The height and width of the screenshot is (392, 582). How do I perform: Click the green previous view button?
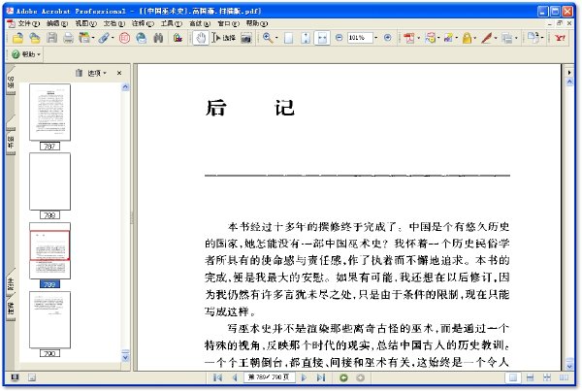(x=343, y=377)
